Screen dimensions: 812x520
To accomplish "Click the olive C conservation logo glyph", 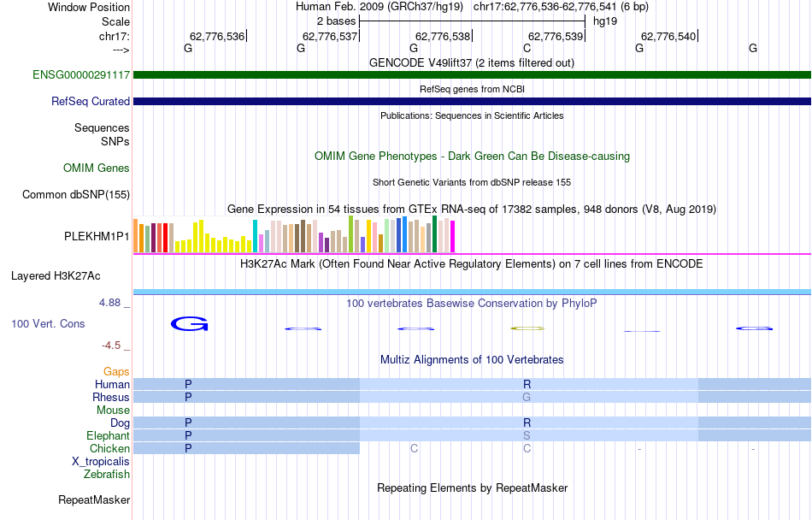I will [x=527, y=328].
